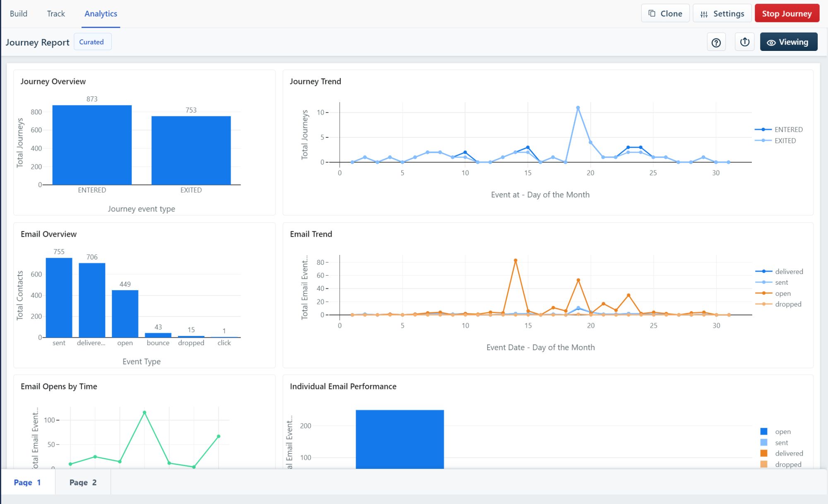Click the help question mark icon
Viewport: 828px width, 504px height.
(716, 42)
